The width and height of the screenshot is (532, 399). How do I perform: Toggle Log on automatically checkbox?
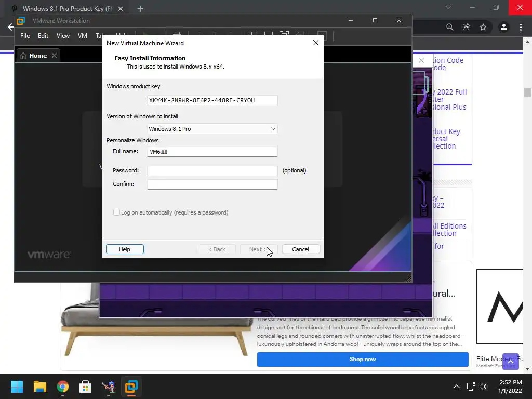116,212
